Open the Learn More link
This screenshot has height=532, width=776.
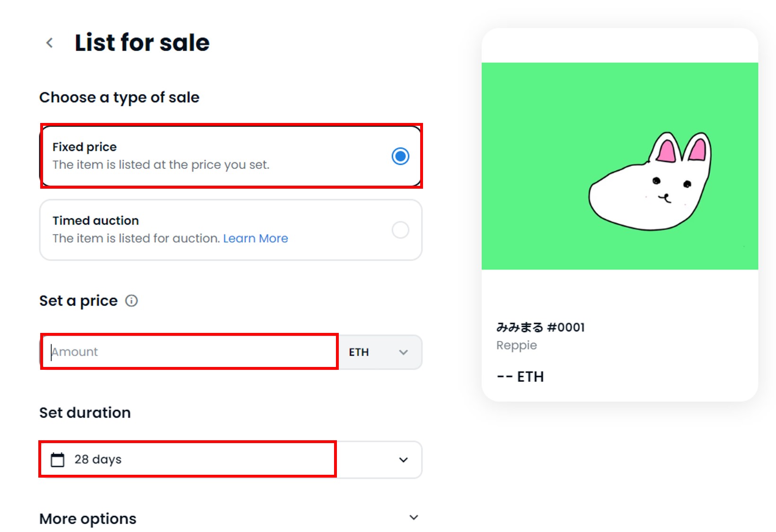pos(256,238)
